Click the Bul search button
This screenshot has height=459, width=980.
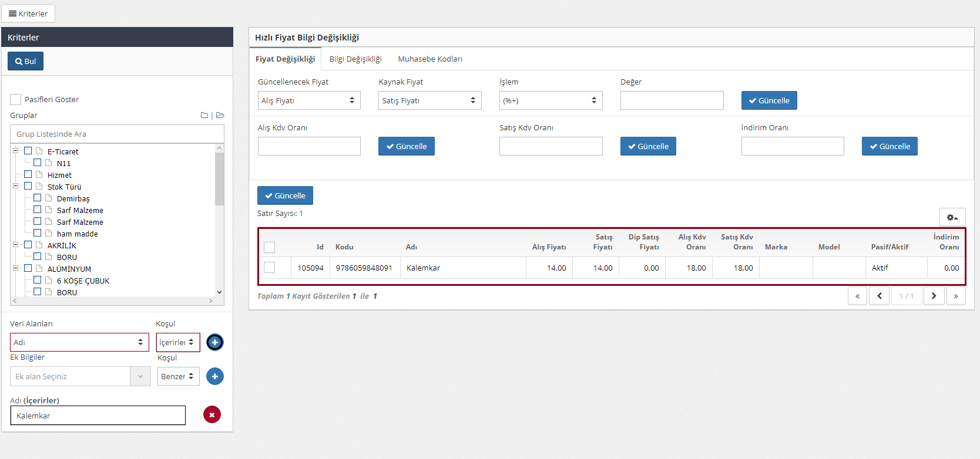(26, 61)
